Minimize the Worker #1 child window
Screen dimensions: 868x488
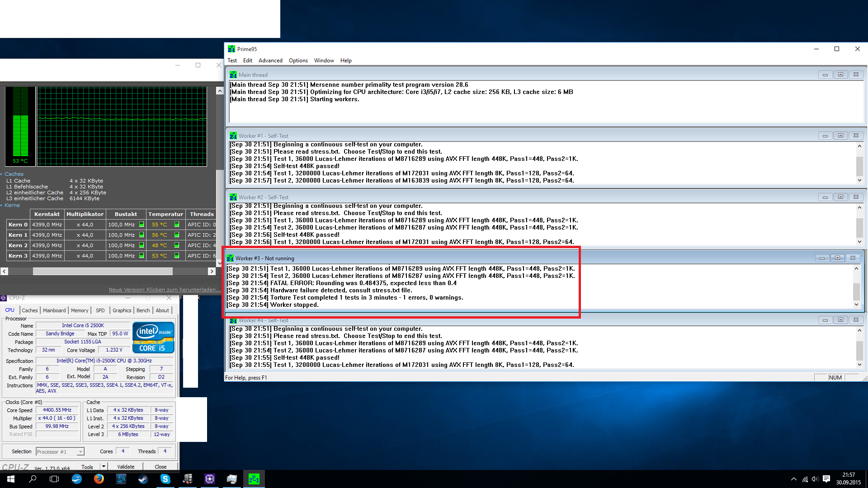click(x=825, y=136)
